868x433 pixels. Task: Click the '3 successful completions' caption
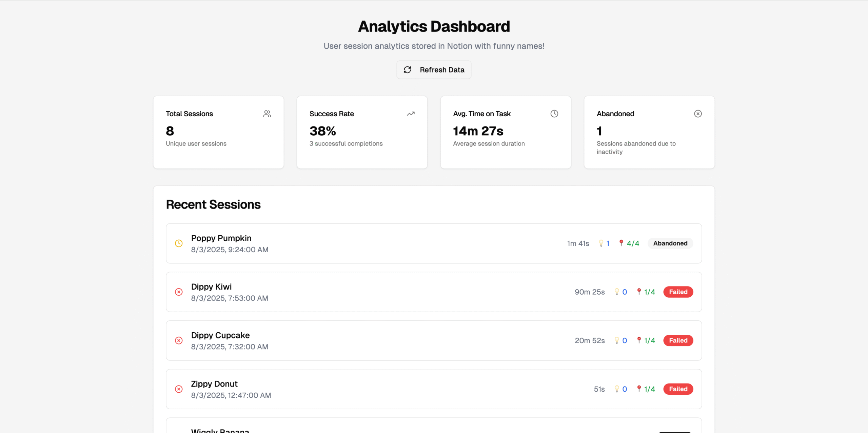(x=346, y=143)
